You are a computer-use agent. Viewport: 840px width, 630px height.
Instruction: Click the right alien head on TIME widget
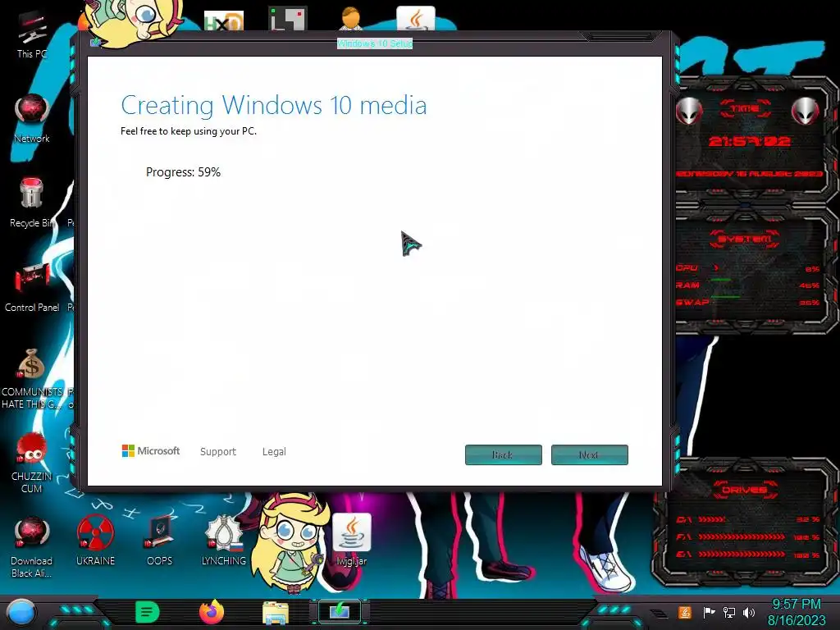(806, 112)
